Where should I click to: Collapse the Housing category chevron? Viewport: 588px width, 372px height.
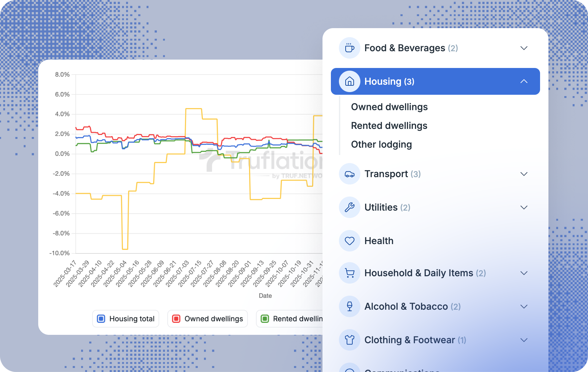pyautogui.click(x=524, y=81)
